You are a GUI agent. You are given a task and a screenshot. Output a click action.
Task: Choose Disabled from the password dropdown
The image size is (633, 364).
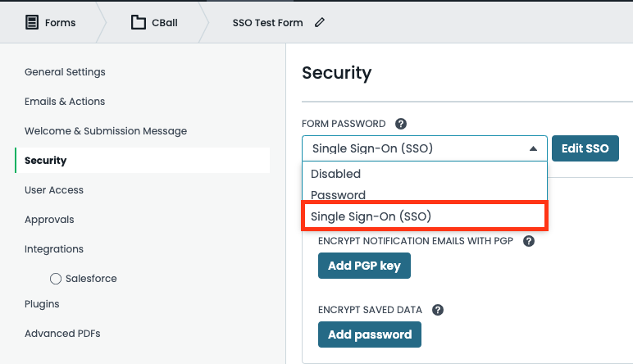click(336, 174)
